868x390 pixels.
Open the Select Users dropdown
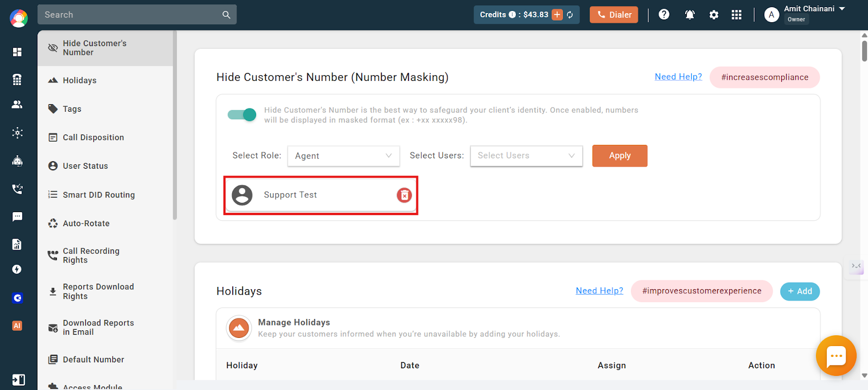coord(526,156)
